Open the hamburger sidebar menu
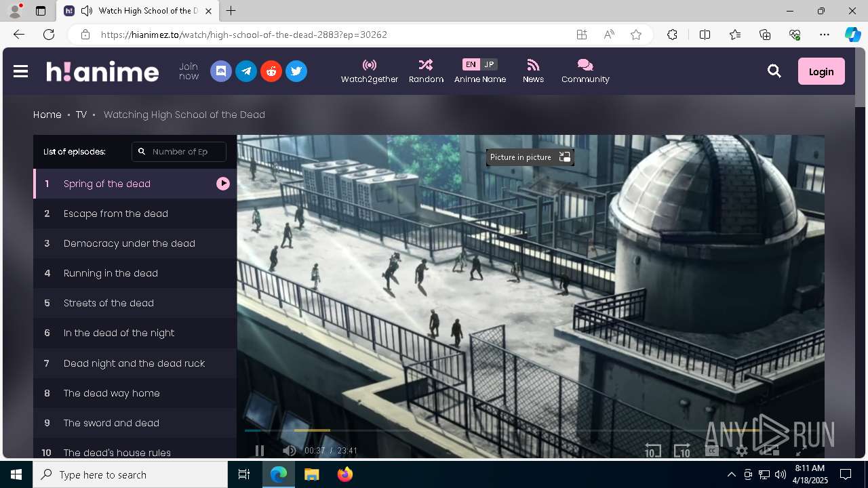The image size is (868, 488). [20, 71]
